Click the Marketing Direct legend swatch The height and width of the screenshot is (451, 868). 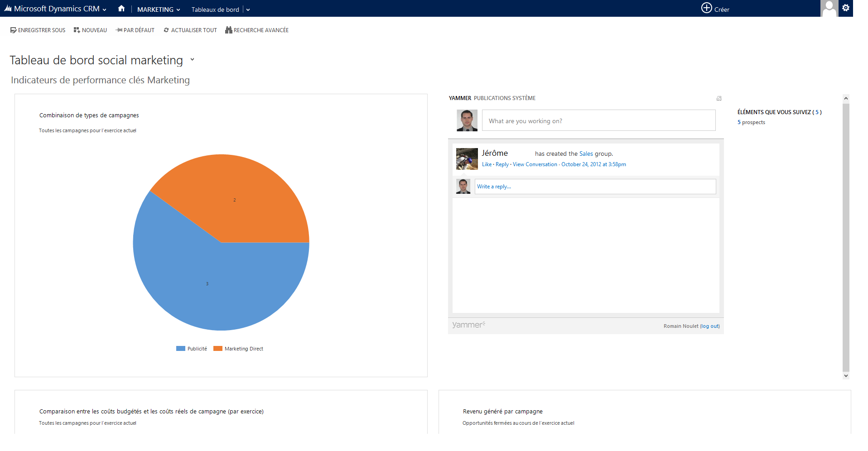(218, 349)
